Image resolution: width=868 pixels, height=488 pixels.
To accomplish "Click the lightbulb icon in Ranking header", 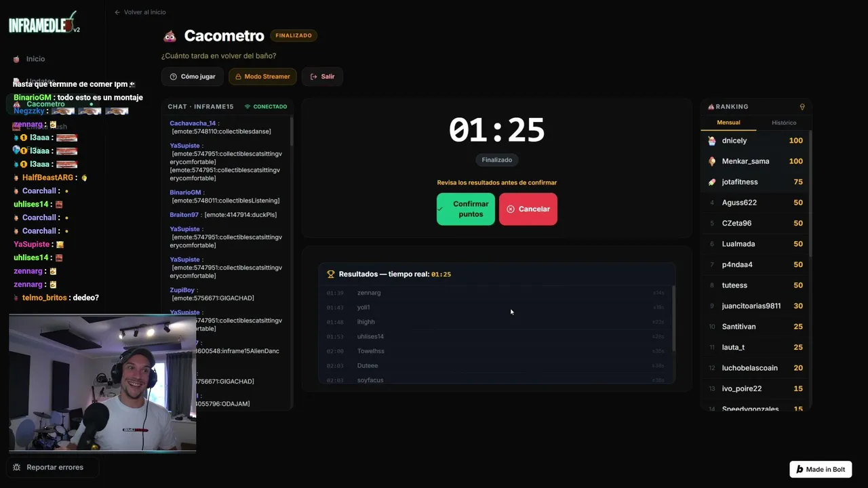I will (802, 106).
